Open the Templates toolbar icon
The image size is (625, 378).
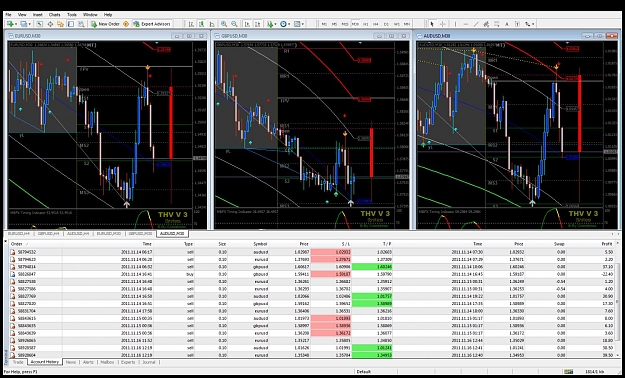pos(297,24)
